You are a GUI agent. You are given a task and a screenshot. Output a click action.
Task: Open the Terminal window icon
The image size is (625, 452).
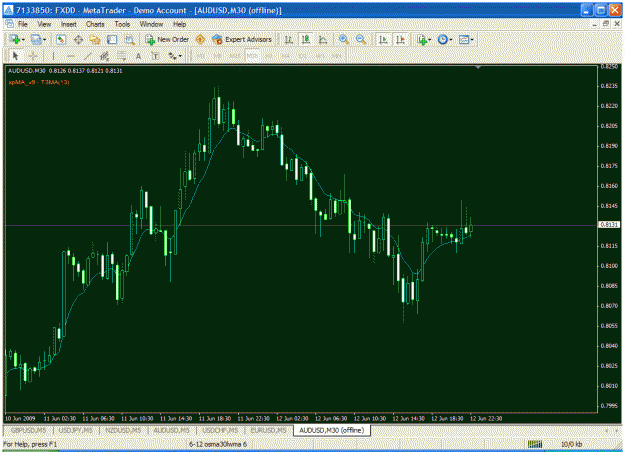(x=112, y=39)
